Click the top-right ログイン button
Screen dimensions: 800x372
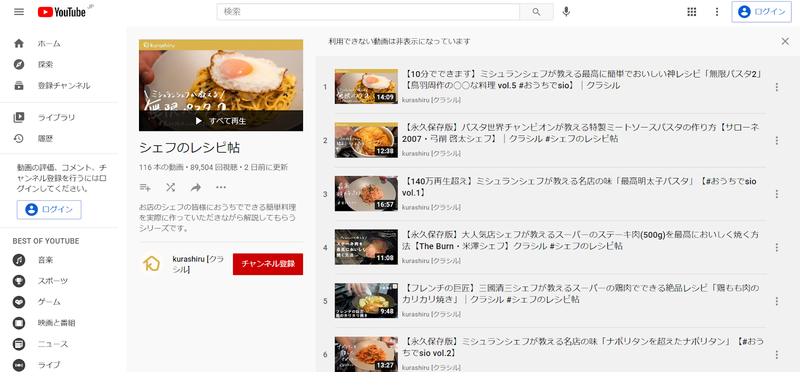click(x=761, y=12)
